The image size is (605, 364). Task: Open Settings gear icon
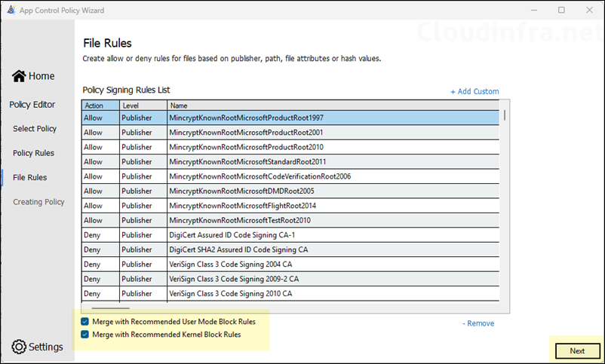pyautogui.click(x=20, y=347)
